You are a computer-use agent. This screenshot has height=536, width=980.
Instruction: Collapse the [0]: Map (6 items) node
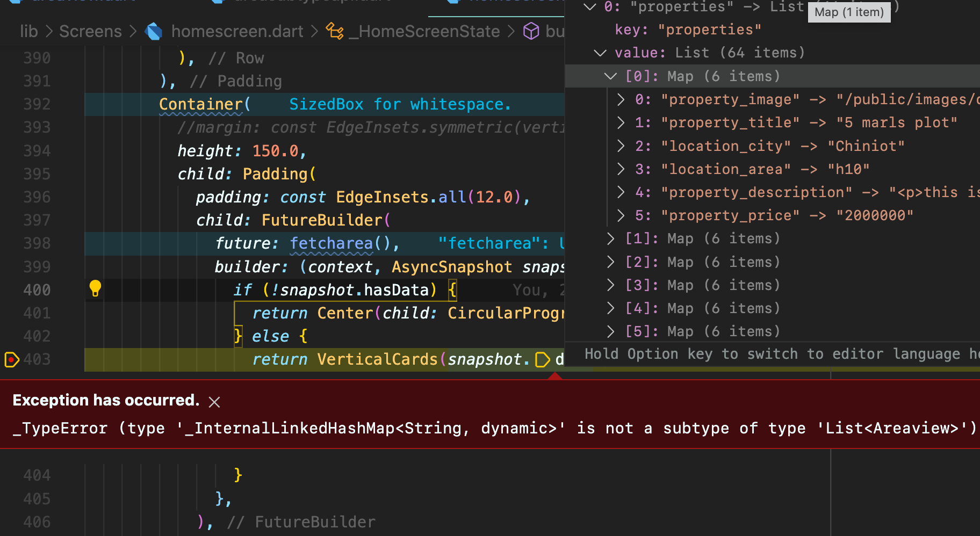coord(611,76)
